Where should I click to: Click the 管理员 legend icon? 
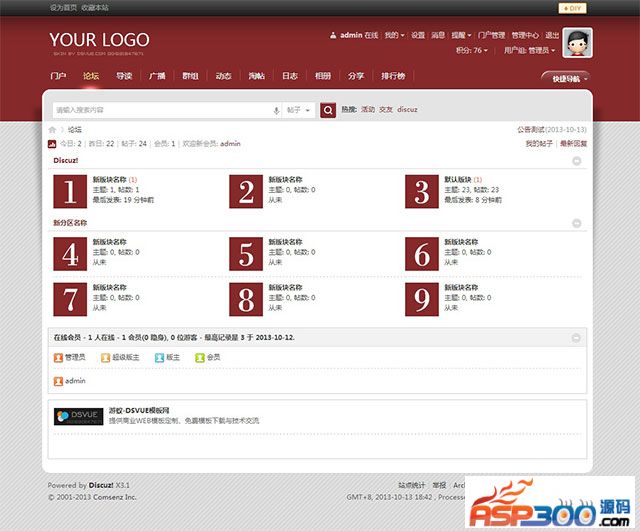pos(58,358)
